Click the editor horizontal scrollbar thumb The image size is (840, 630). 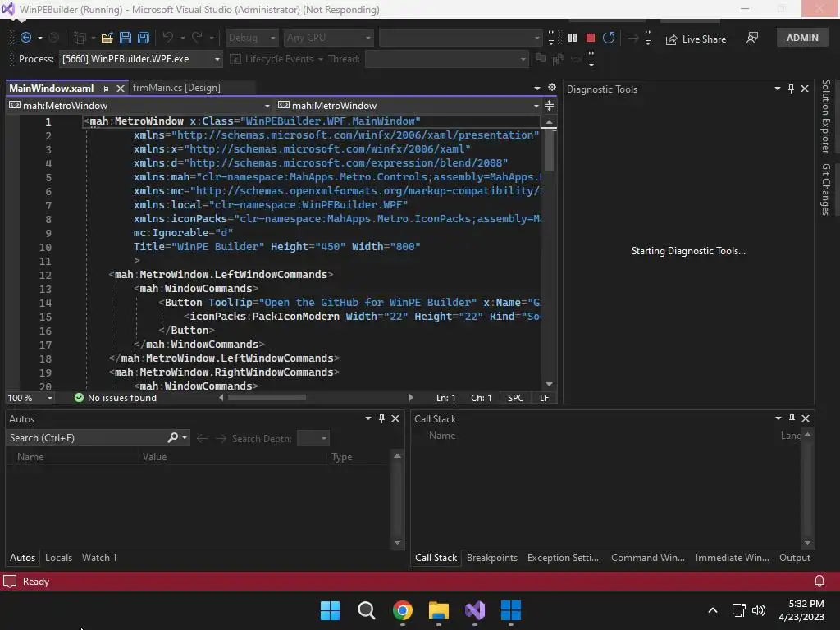click(x=267, y=398)
